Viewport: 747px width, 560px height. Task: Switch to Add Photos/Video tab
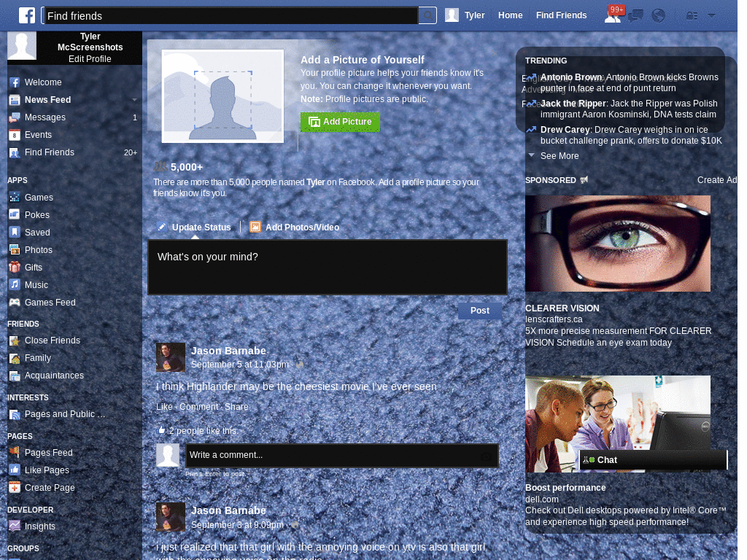[x=295, y=227]
